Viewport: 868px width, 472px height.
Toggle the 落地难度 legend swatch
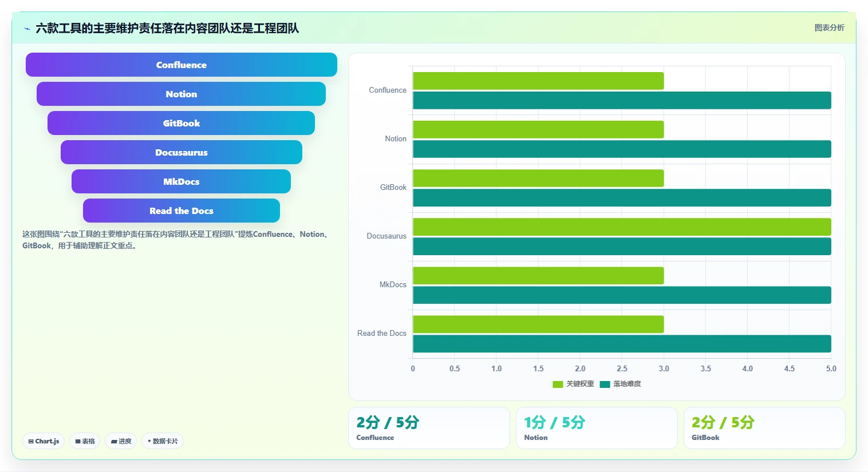tap(605, 384)
